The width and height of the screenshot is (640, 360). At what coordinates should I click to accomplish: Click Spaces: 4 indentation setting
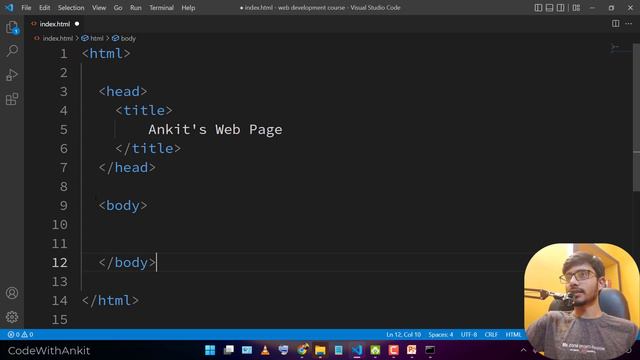point(440,334)
